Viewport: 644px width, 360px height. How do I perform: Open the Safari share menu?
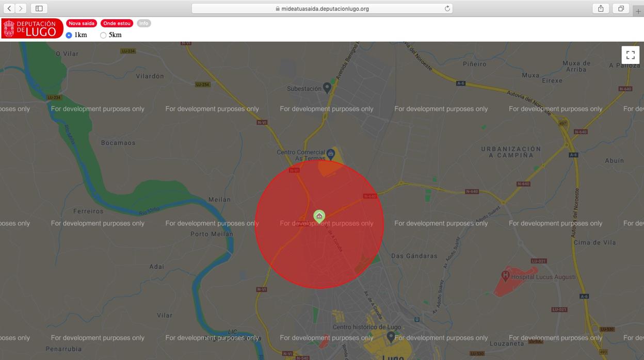tap(601, 8)
